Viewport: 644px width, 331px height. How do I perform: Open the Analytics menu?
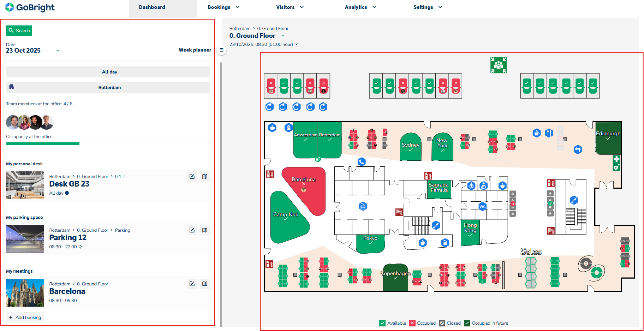point(360,7)
